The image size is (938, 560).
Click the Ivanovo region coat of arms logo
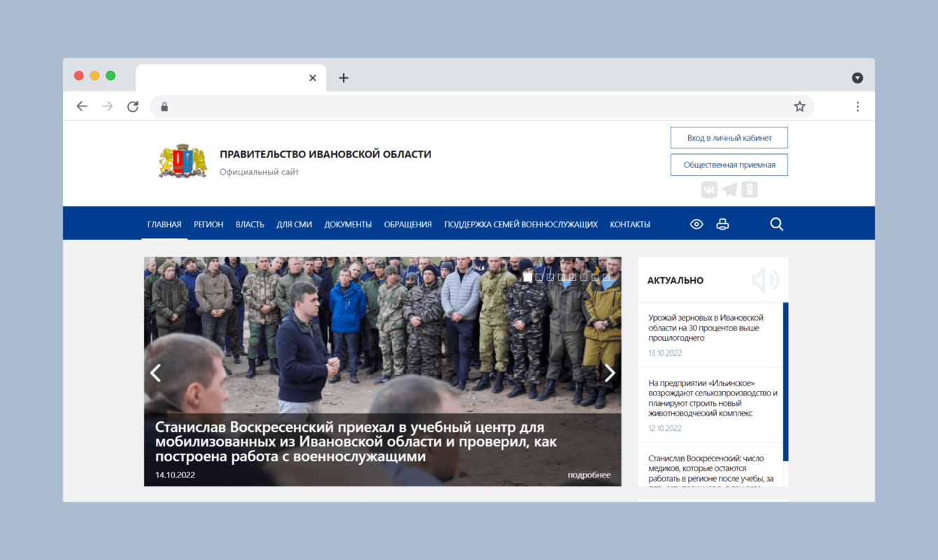[x=183, y=160]
